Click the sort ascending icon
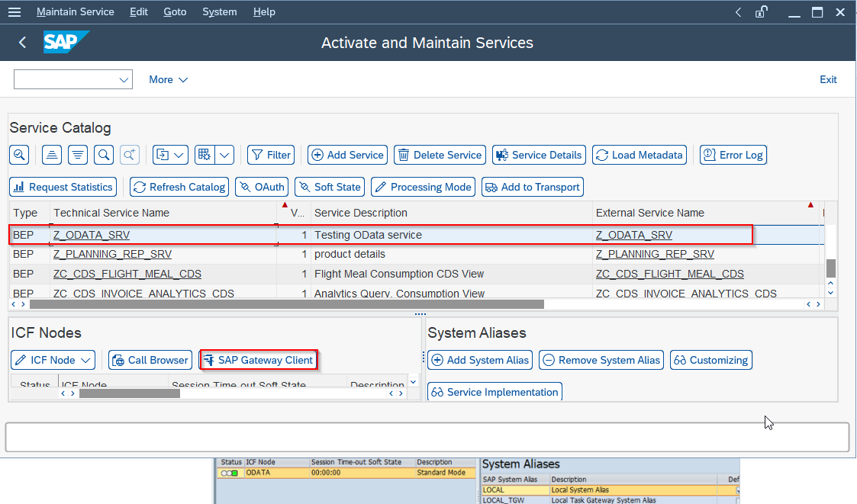 (x=52, y=155)
